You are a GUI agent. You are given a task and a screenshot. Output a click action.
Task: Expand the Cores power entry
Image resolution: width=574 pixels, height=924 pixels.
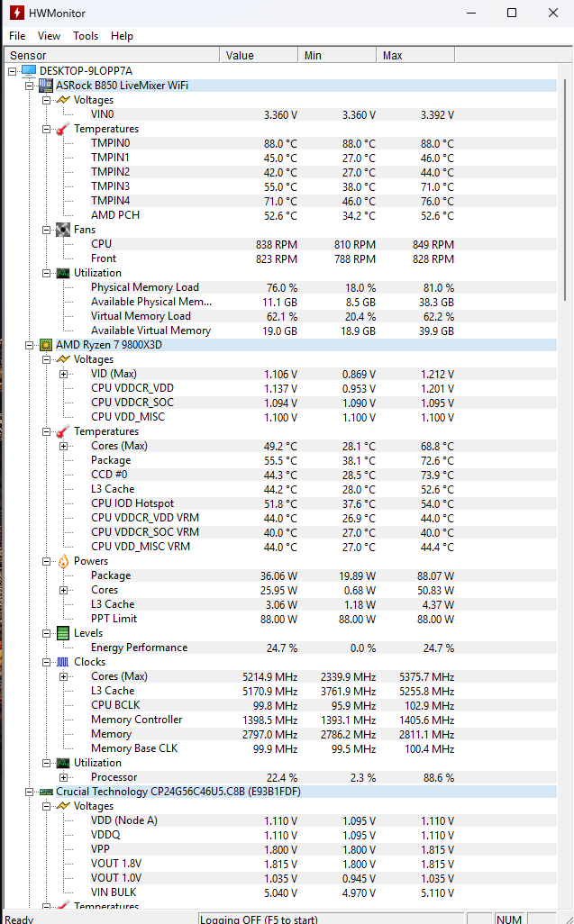[x=64, y=590]
